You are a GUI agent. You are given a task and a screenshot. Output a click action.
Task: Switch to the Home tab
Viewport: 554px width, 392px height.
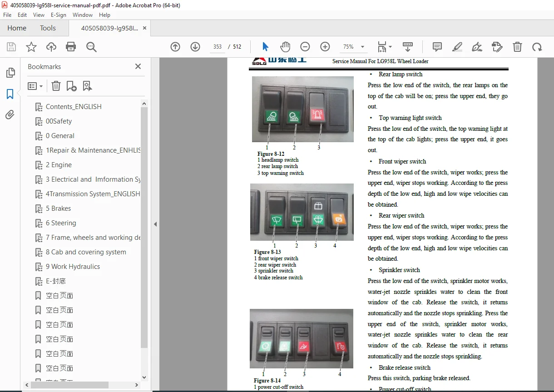pos(17,28)
